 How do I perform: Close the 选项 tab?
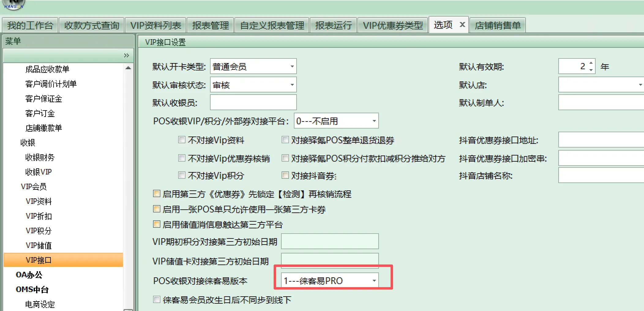point(462,24)
